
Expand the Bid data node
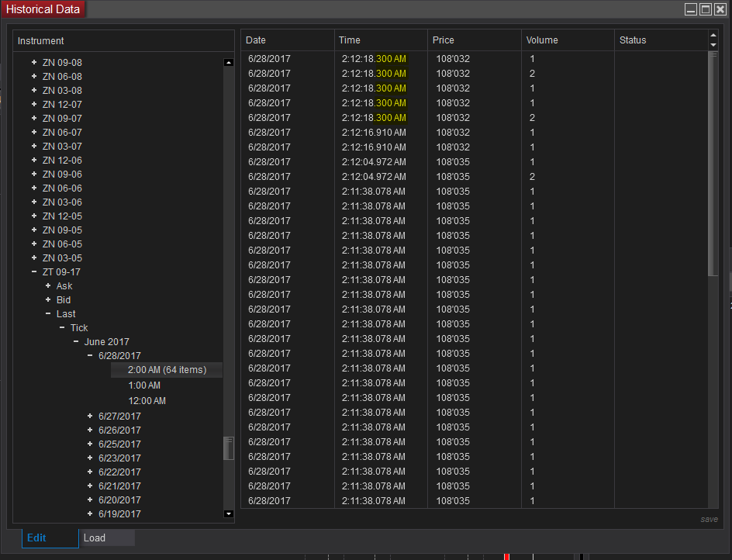coord(48,300)
